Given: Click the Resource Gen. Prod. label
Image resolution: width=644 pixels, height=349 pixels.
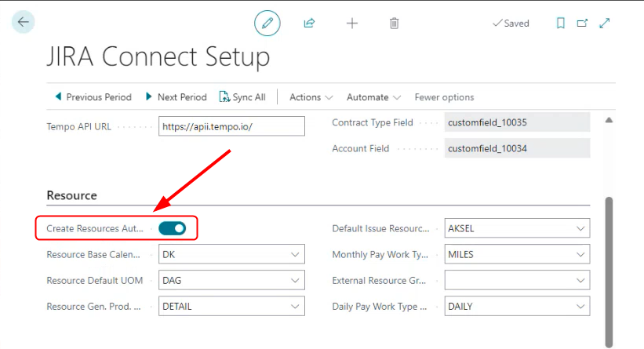Looking at the screenshot, I should point(93,307).
